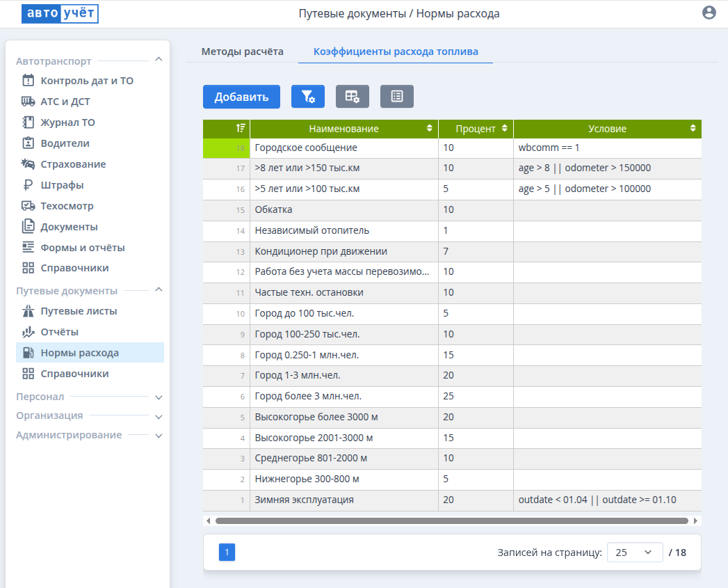Sort table by Процент column
The height and width of the screenshot is (588, 728).
coord(476,129)
